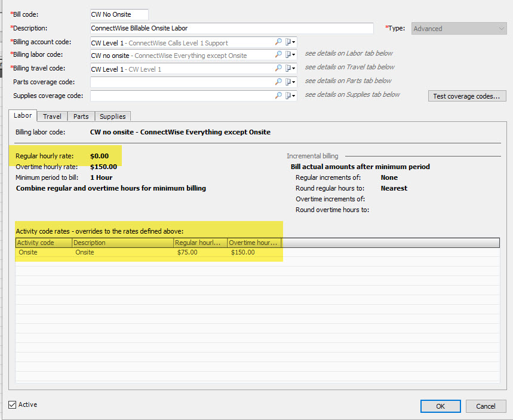
Task: Click the search magnifier for Supplies coverage code
Action: point(278,96)
